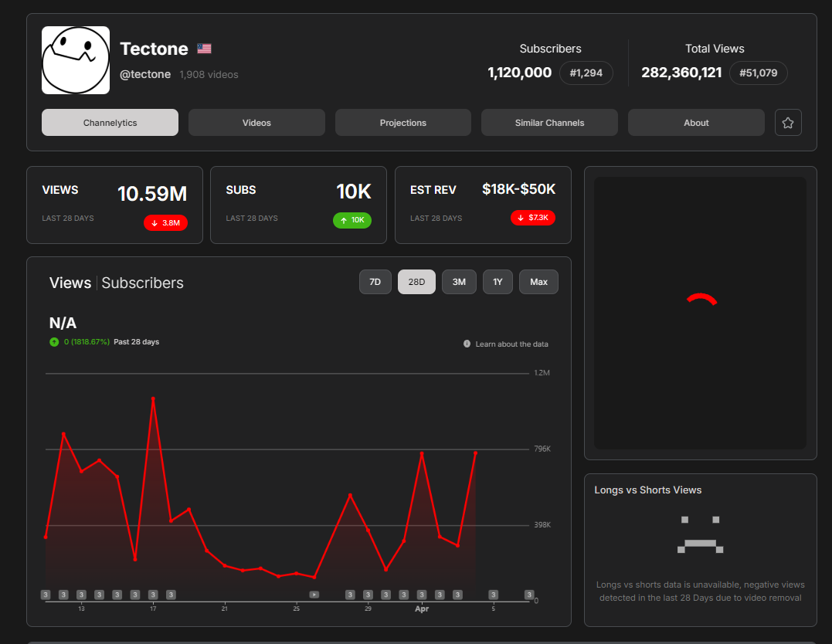Open the Tectone channel avatar image
Image resolution: width=832 pixels, height=644 pixels.
coord(76,60)
